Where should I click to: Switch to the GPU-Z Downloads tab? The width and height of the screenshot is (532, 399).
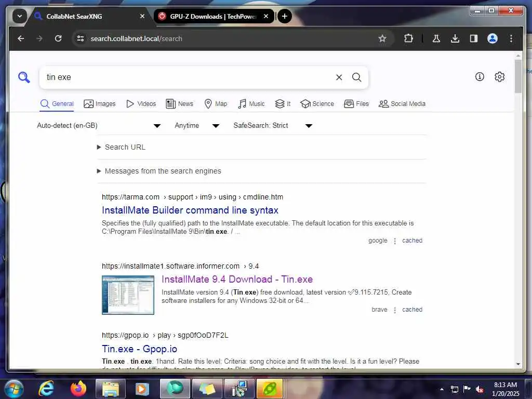pyautogui.click(x=213, y=16)
